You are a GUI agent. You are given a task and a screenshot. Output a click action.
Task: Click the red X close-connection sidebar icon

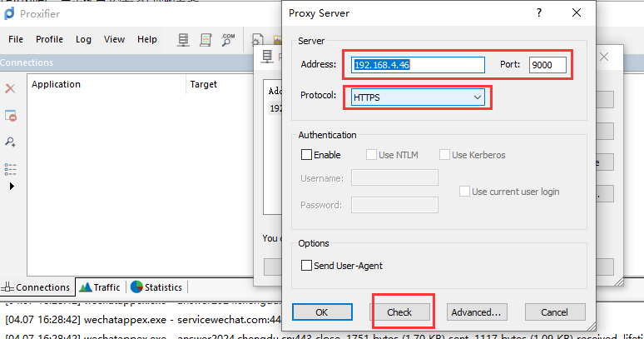(x=10, y=88)
